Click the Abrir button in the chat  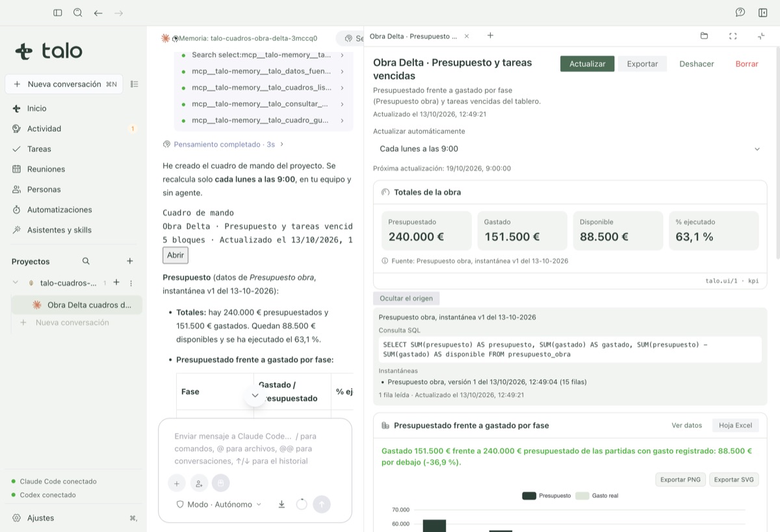coord(175,255)
